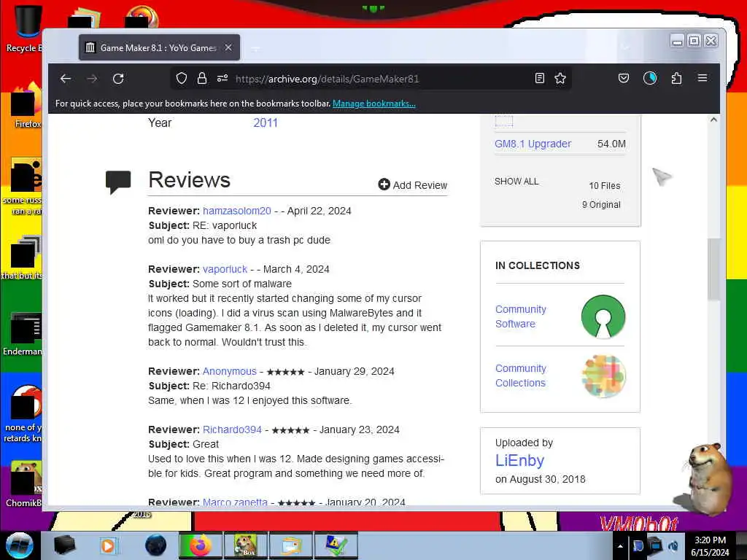
Task: Open the Windows Start orb
Action: [19, 545]
